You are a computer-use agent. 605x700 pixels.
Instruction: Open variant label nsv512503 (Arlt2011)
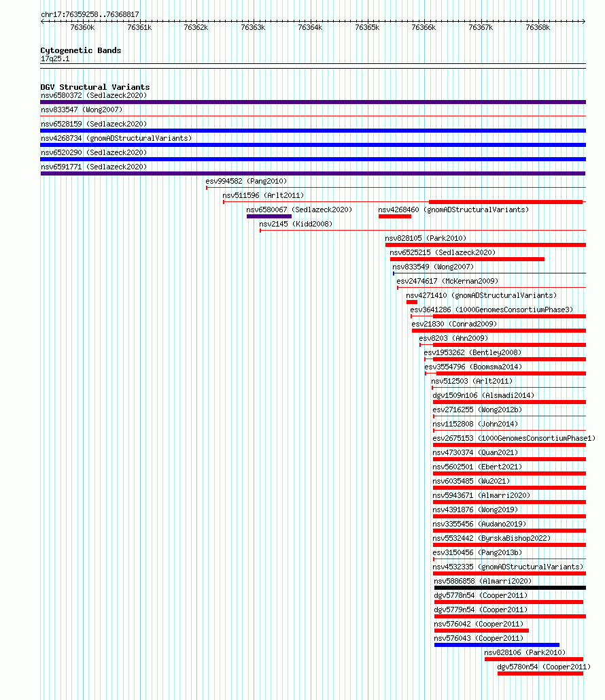[x=472, y=381]
